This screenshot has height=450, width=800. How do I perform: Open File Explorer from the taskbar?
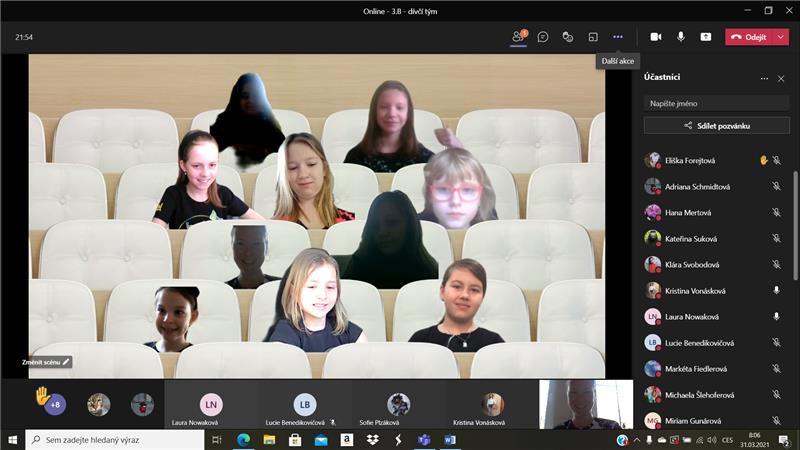269,440
